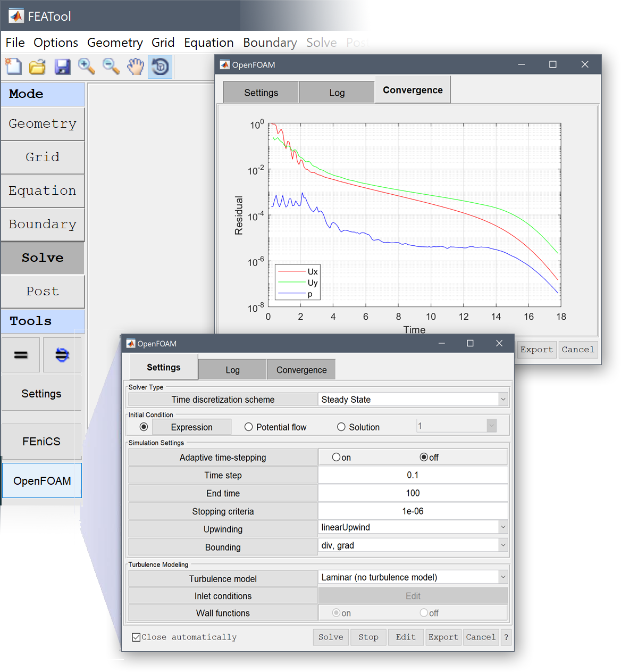Image resolution: width=621 pixels, height=672 pixels.
Task: Click the Edit button in bottom button row
Action: pyautogui.click(x=406, y=637)
